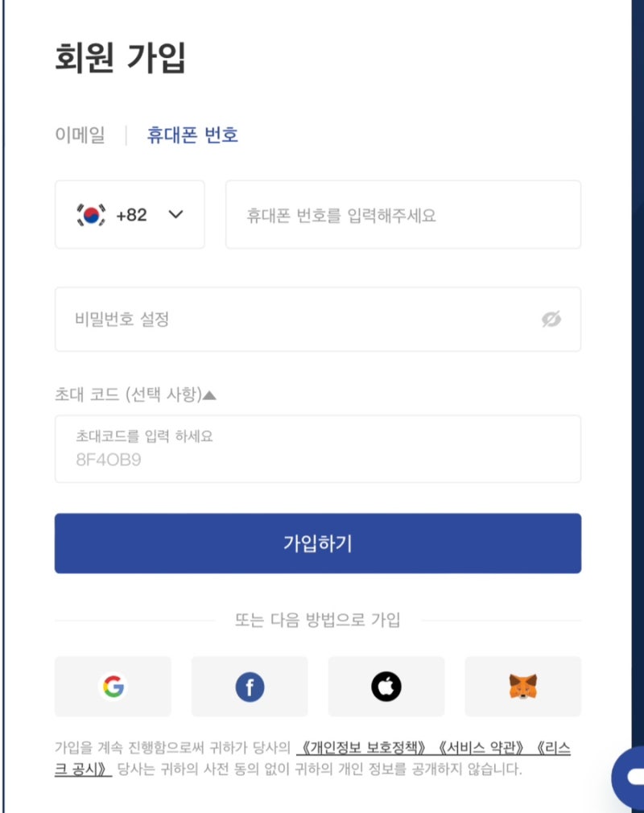This screenshot has width=644, height=813.
Task: Sign up using the Apple icon
Action: pyautogui.click(x=386, y=686)
